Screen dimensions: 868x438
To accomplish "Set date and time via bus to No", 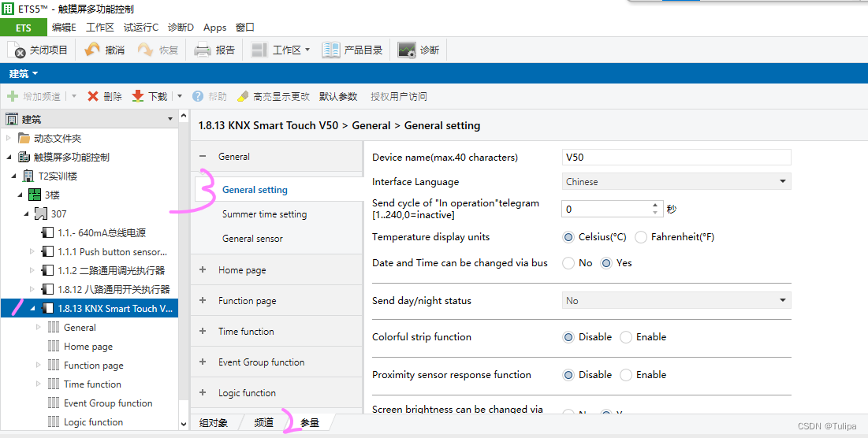I will [x=568, y=263].
